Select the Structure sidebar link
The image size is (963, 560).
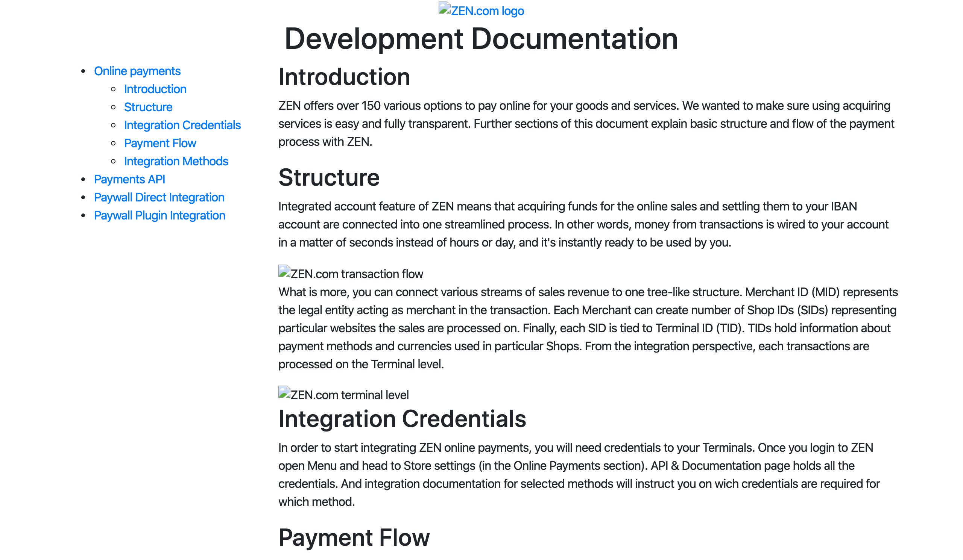click(x=148, y=107)
